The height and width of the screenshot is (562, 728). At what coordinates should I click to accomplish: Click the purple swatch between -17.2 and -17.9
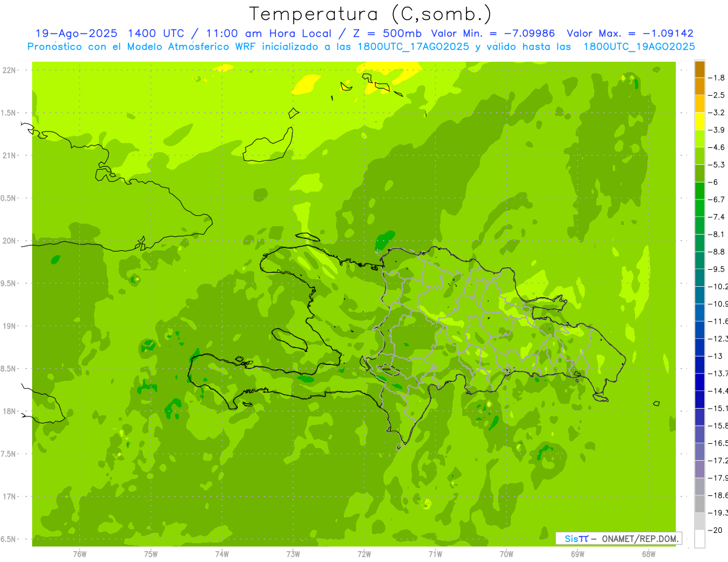click(x=699, y=469)
